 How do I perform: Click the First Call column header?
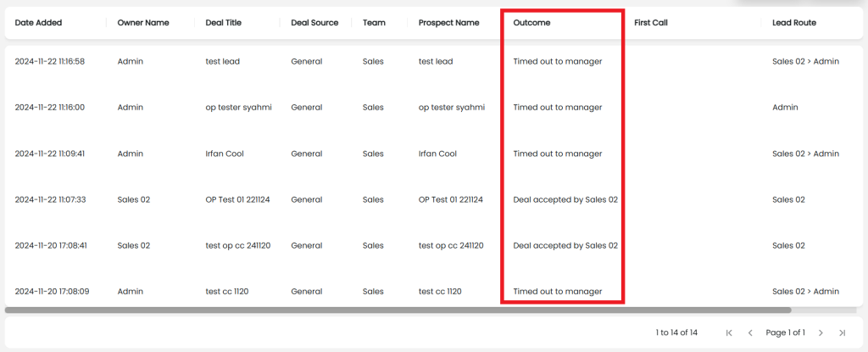[x=651, y=23]
